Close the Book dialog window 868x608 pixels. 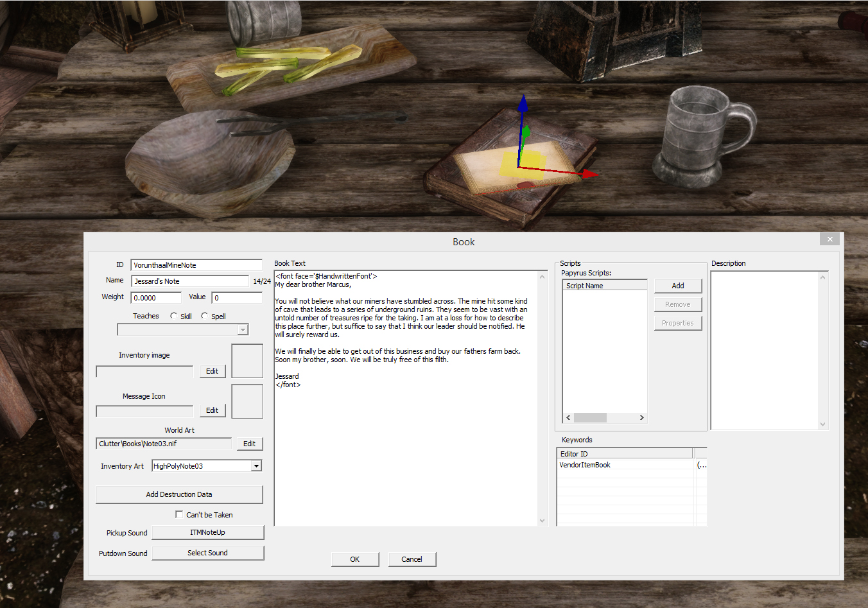coord(829,239)
